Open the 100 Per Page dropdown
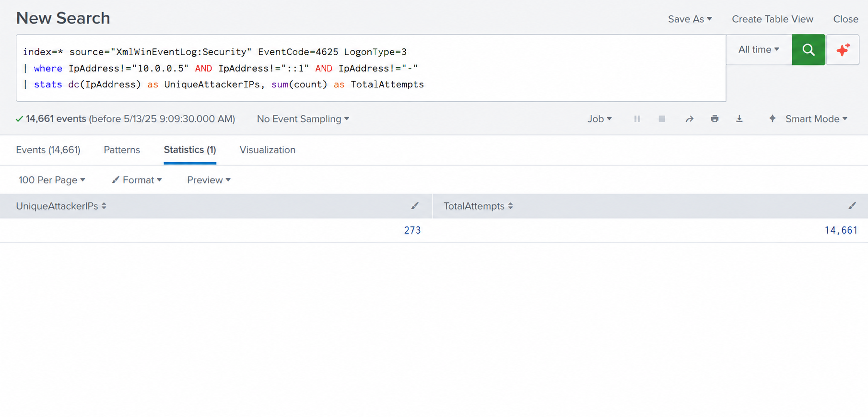 tap(52, 180)
